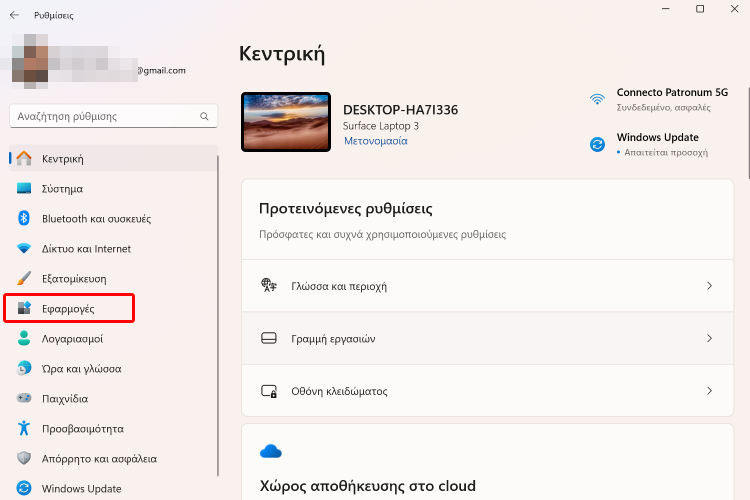Click the desktop wallpaper thumbnail

click(286, 122)
